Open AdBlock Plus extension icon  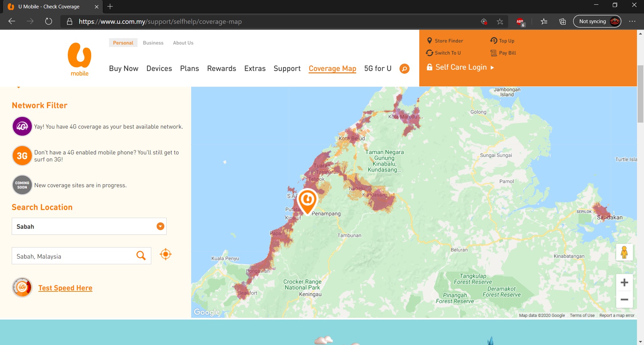click(x=520, y=21)
